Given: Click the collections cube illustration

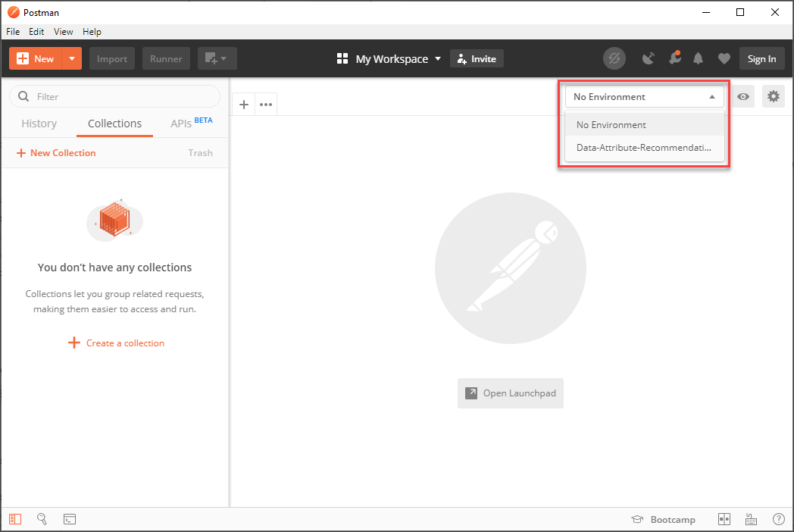Looking at the screenshot, I should coord(115,220).
